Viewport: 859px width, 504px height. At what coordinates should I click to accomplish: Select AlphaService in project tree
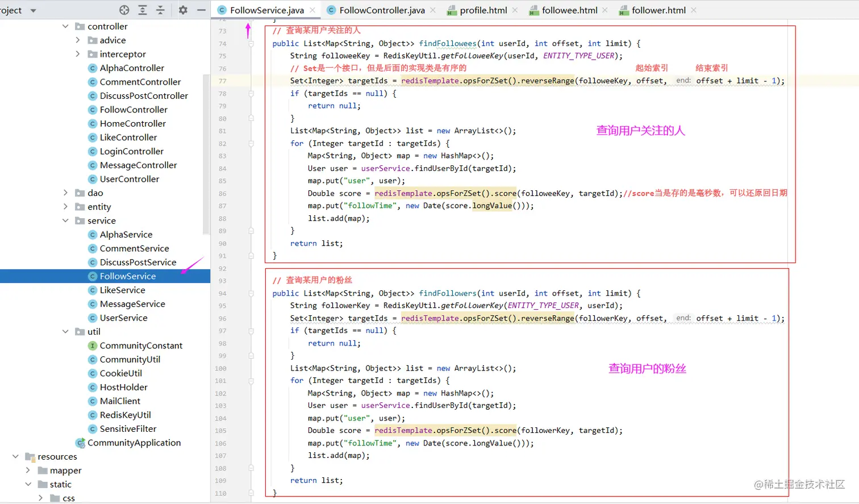(x=126, y=235)
